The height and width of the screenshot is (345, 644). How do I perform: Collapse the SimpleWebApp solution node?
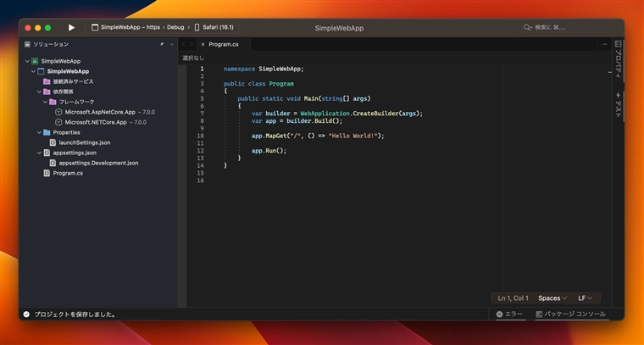[x=27, y=61]
